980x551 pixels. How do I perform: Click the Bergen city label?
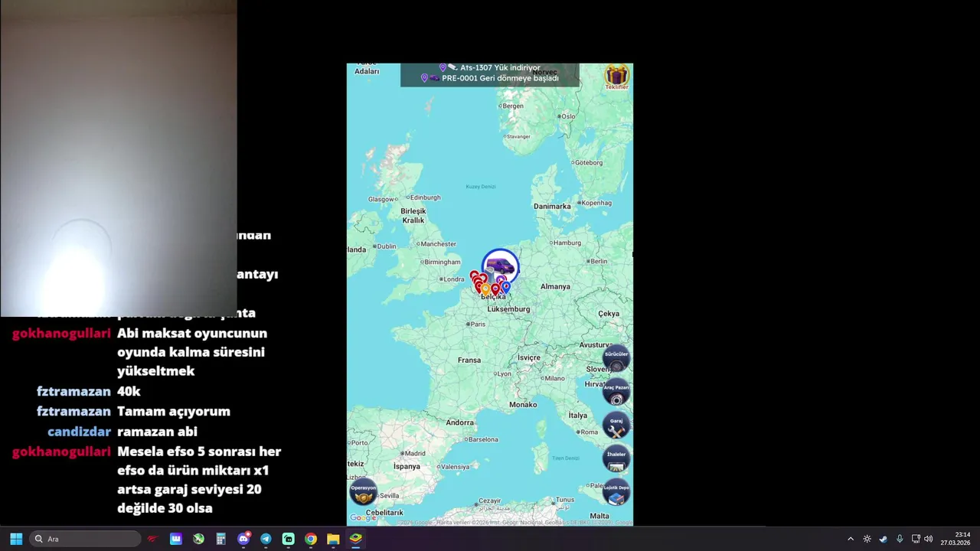tap(513, 106)
